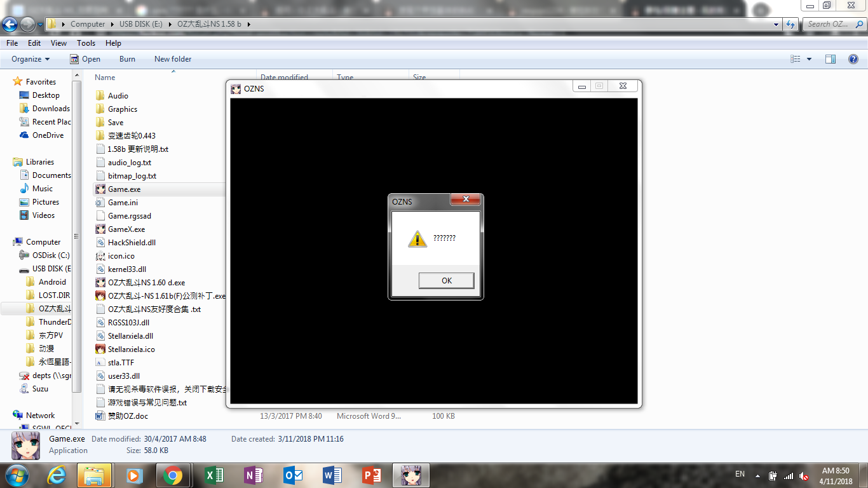Click the Burn toolbar button
868x488 pixels.
click(127, 59)
